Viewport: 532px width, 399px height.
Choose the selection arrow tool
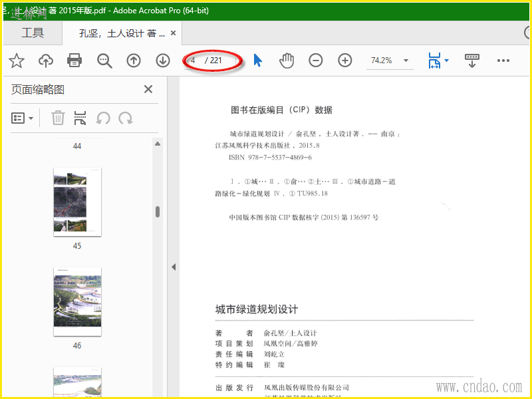point(258,61)
